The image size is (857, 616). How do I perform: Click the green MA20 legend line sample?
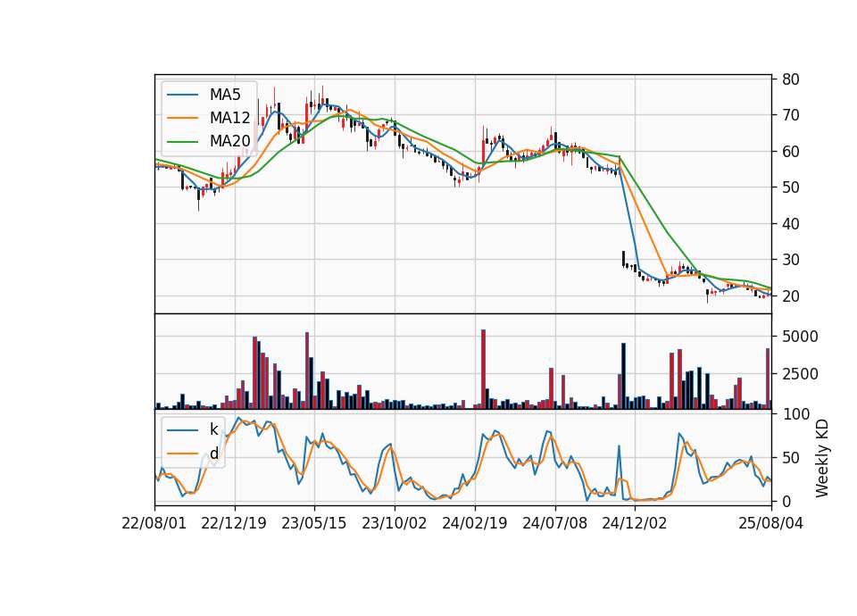(x=182, y=142)
